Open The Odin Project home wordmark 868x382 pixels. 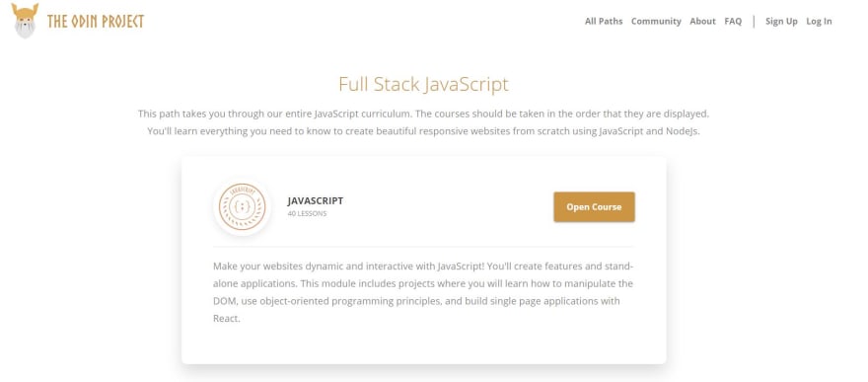pyautogui.click(x=96, y=22)
